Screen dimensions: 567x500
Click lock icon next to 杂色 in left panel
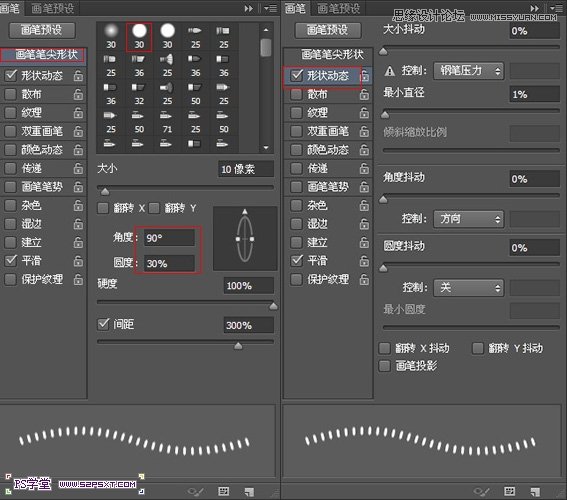pyautogui.click(x=78, y=205)
